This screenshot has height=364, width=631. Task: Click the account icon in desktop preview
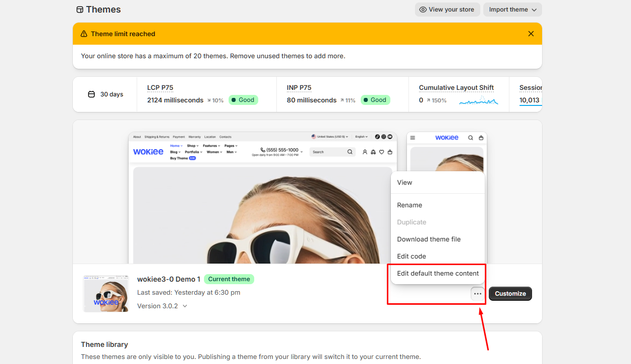(365, 152)
